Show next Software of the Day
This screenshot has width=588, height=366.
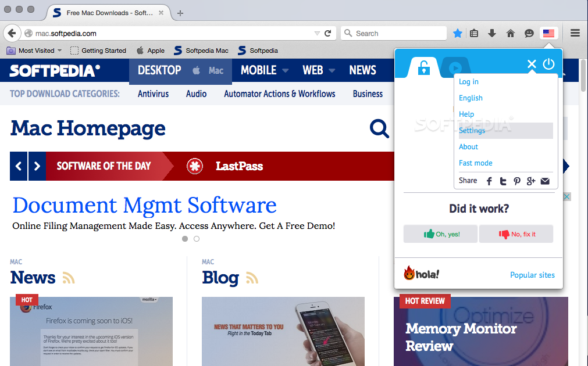37,166
